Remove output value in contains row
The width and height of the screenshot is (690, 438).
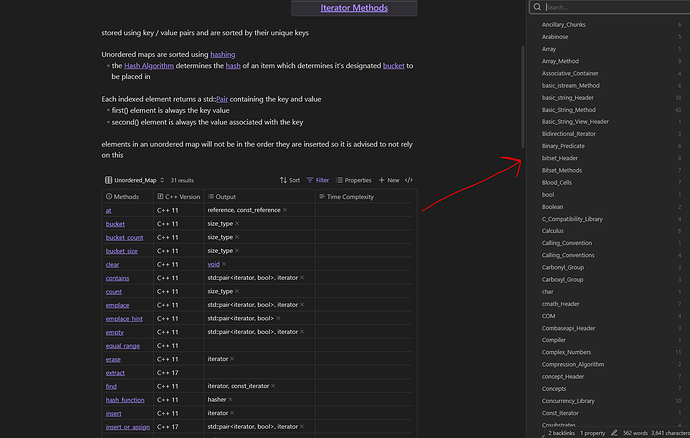pyautogui.click(x=302, y=278)
